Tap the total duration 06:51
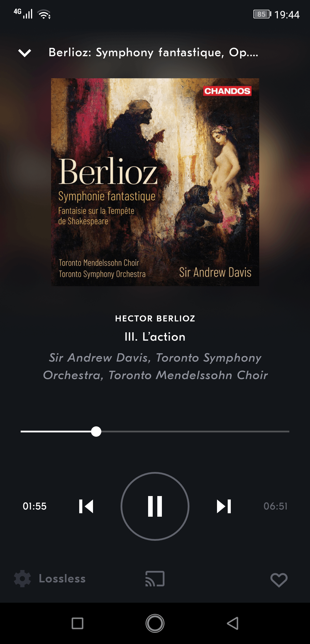The height and width of the screenshot is (644, 310). (275, 506)
